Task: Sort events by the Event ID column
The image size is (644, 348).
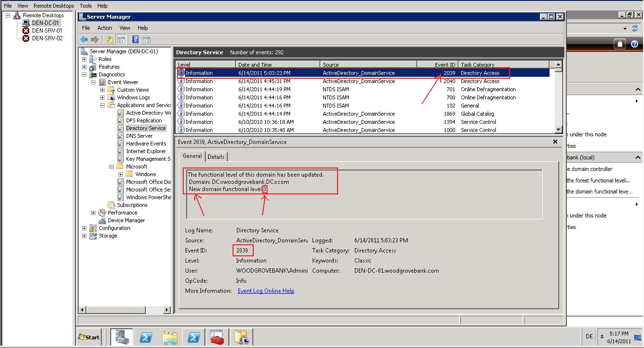Action: pos(437,64)
